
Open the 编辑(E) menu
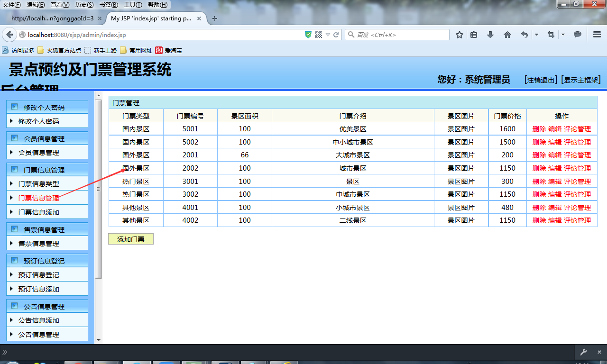tap(36, 5)
